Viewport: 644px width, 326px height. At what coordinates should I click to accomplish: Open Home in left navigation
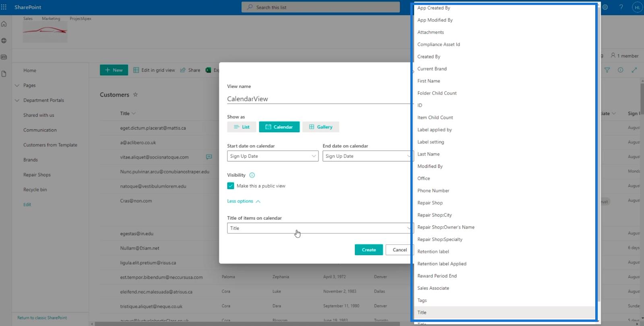pyautogui.click(x=30, y=70)
